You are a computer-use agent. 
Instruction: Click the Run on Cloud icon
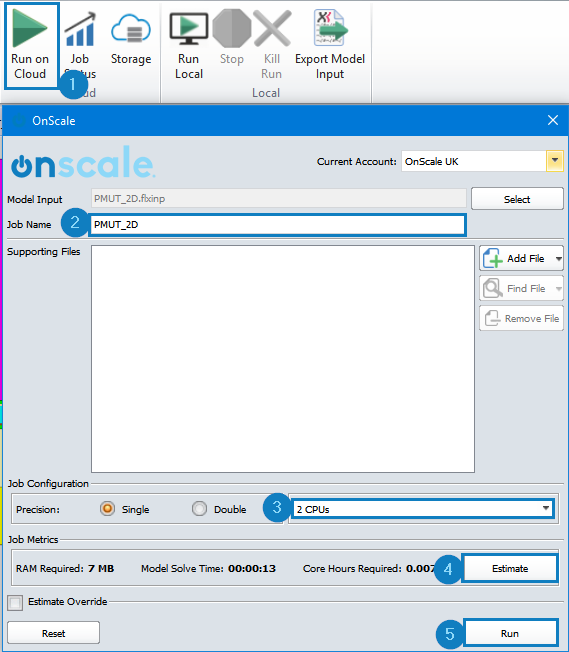pos(30,28)
